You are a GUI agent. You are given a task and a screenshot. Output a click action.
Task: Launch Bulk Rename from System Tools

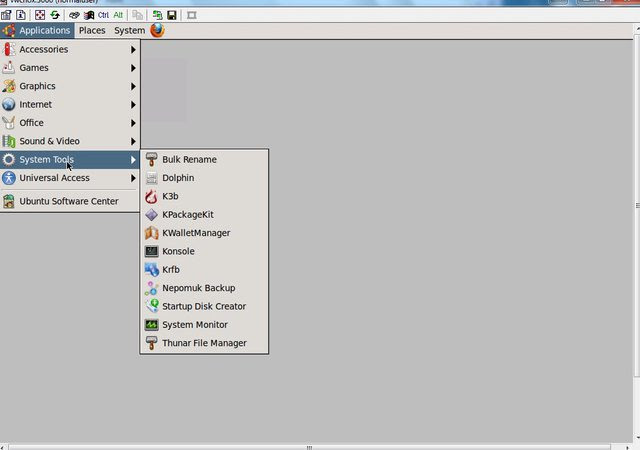click(204, 159)
